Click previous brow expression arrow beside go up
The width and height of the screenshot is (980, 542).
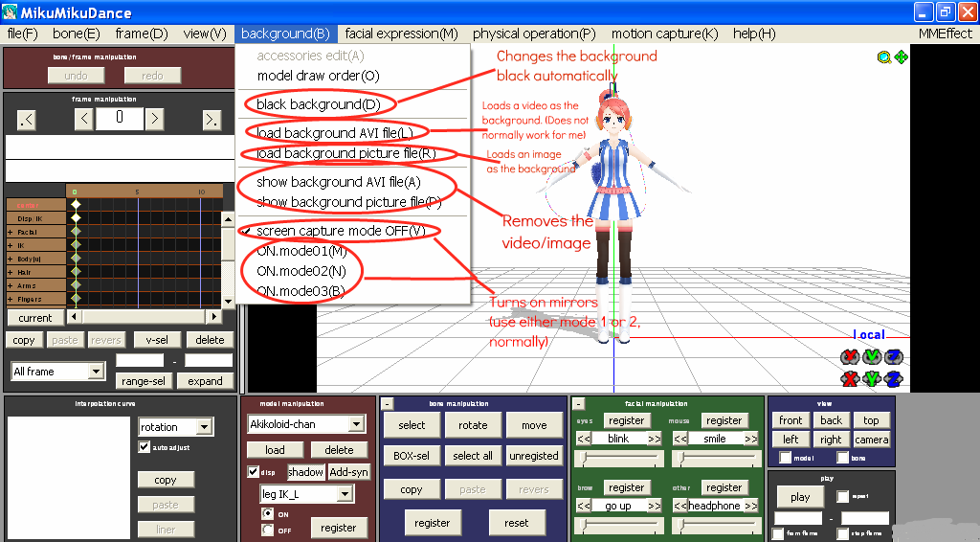(x=583, y=506)
